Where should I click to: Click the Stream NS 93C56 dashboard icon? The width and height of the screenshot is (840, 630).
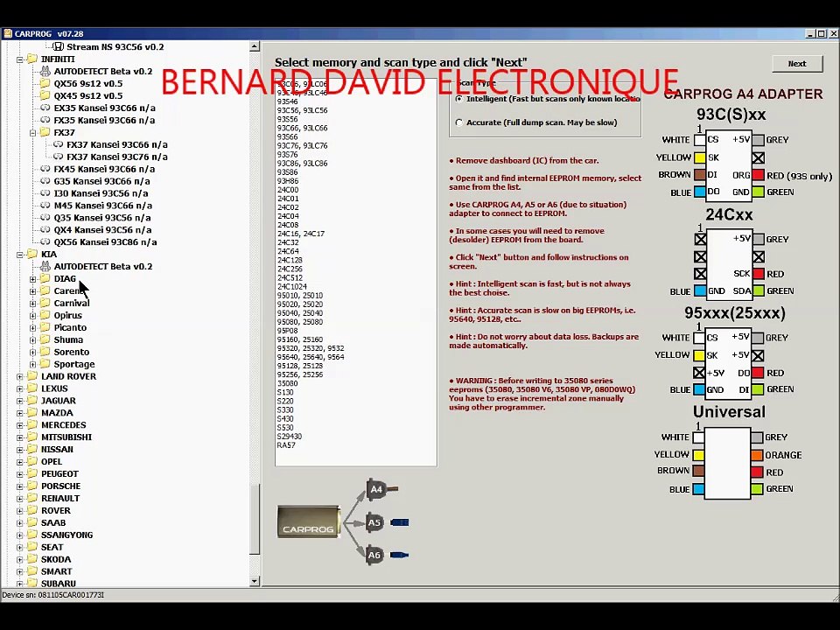(59, 46)
